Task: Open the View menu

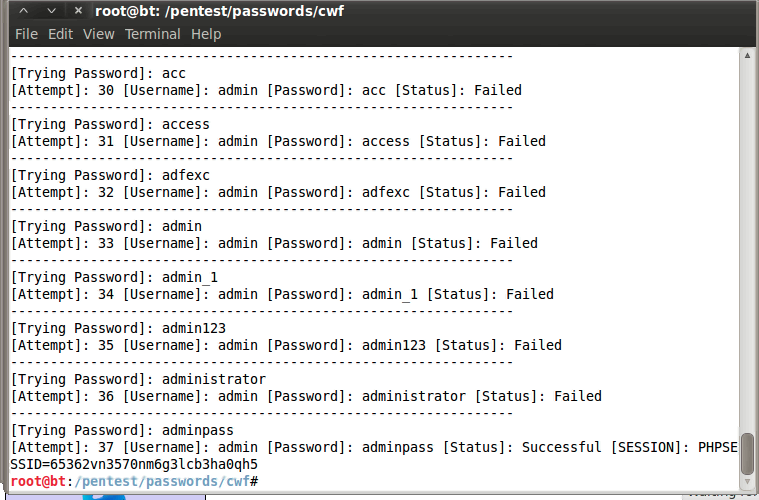Action: coord(99,34)
